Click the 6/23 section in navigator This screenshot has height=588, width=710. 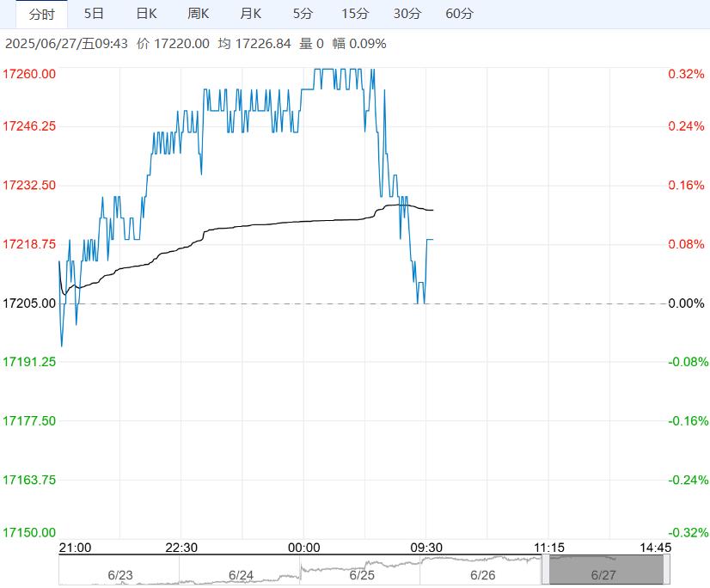[120, 575]
